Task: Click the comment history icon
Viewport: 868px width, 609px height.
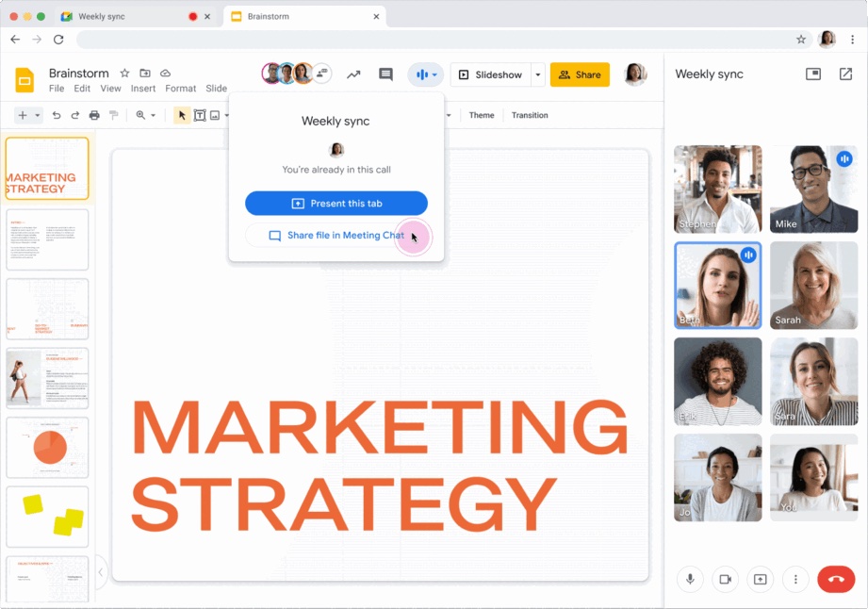Action: 385,74
